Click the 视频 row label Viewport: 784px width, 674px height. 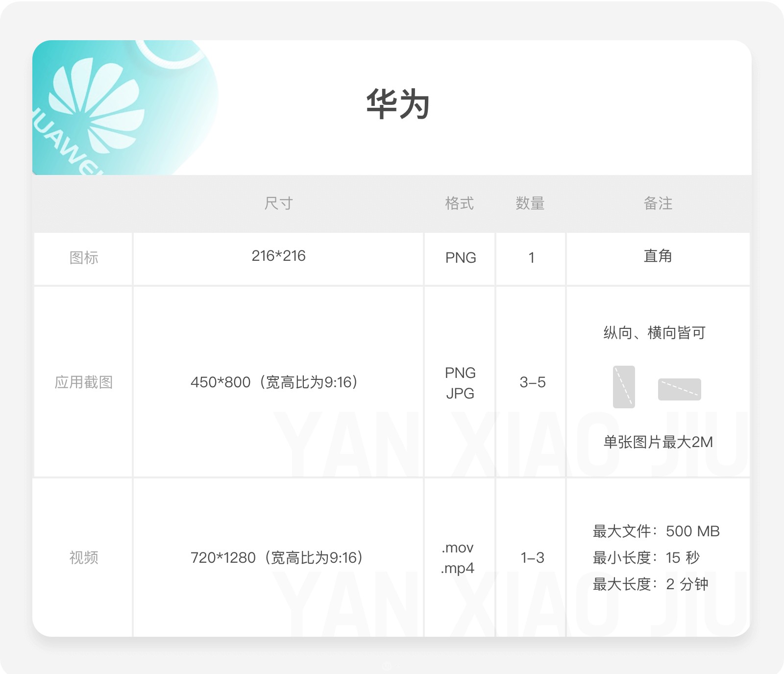(x=84, y=558)
